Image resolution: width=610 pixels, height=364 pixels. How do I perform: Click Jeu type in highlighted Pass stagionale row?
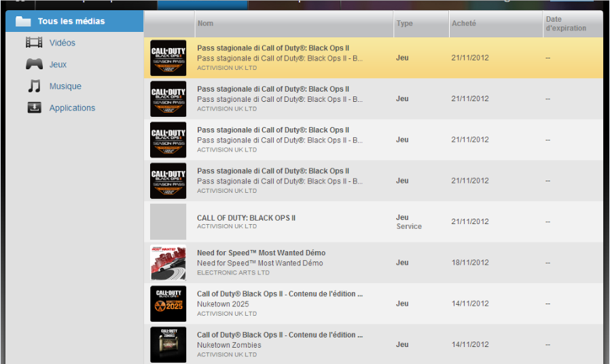[402, 58]
